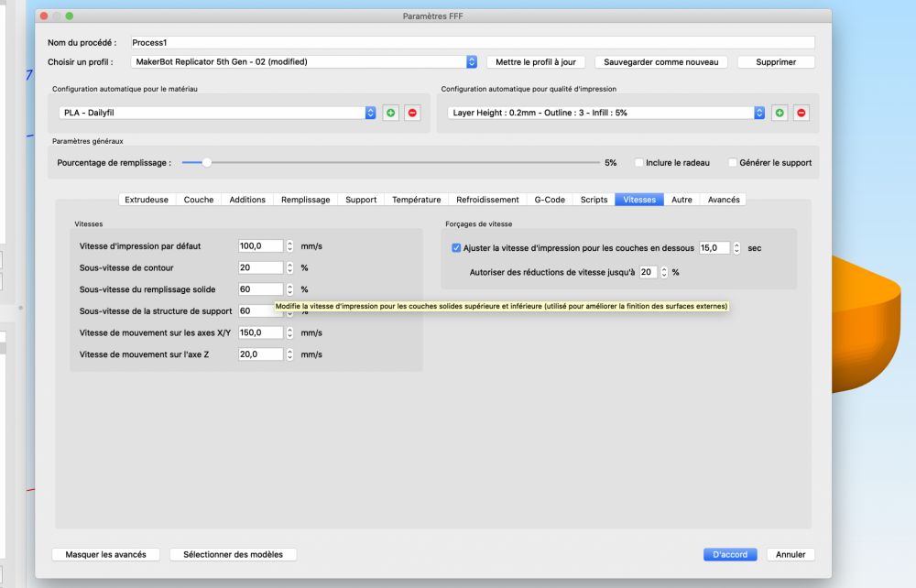This screenshot has width=916, height=588.
Task: Click stepper for X/Y axis movement speed
Action: tap(289, 332)
